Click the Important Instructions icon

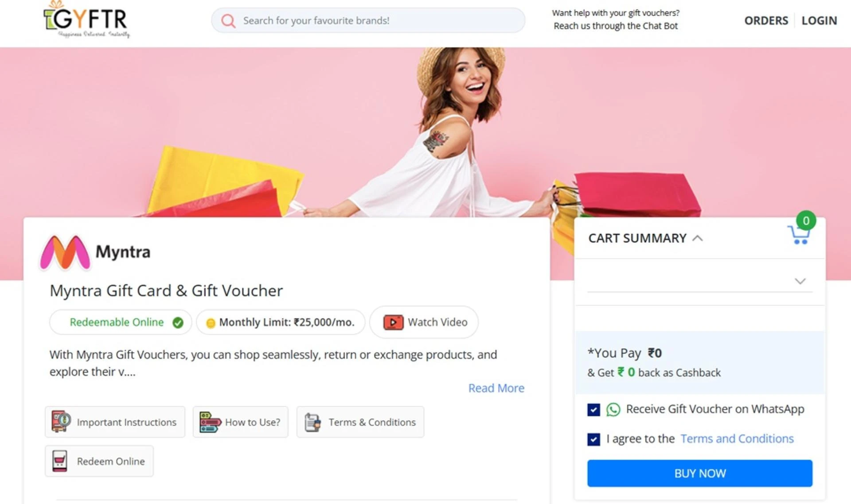(x=61, y=421)
